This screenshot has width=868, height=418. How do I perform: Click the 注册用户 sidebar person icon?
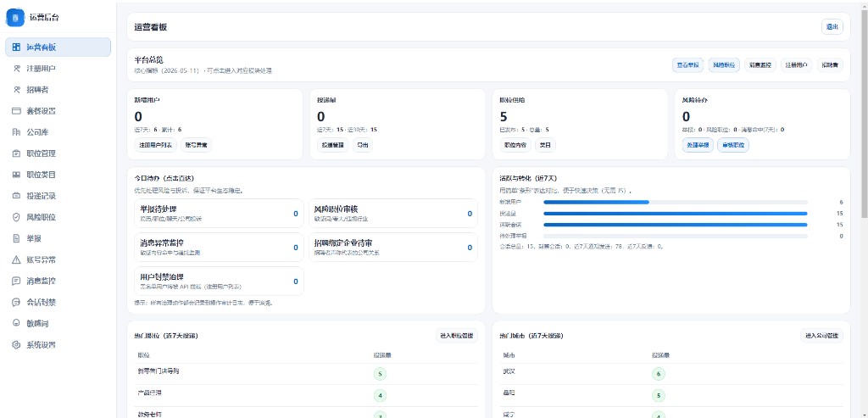point(17,69)
